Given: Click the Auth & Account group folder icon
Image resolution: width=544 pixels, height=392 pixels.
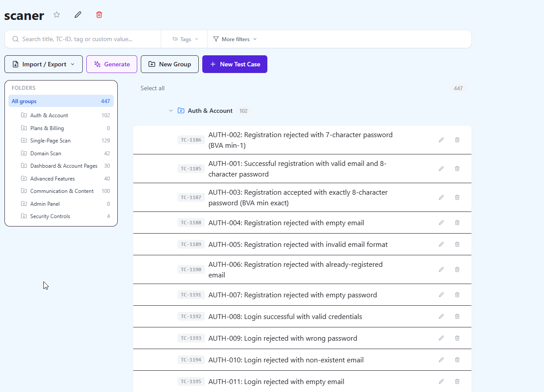Looking at the screenshot, I should 181,111.
